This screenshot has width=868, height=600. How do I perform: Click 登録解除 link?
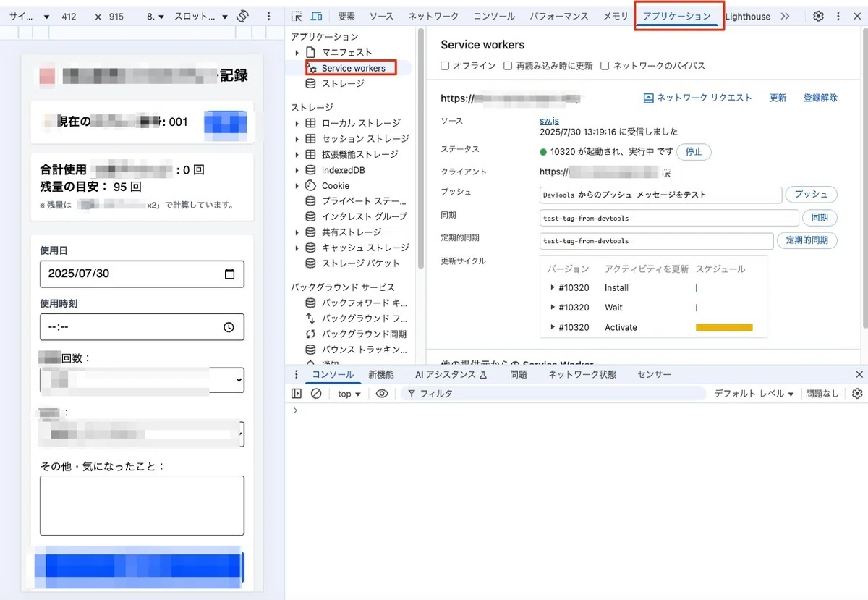(820, 98)
